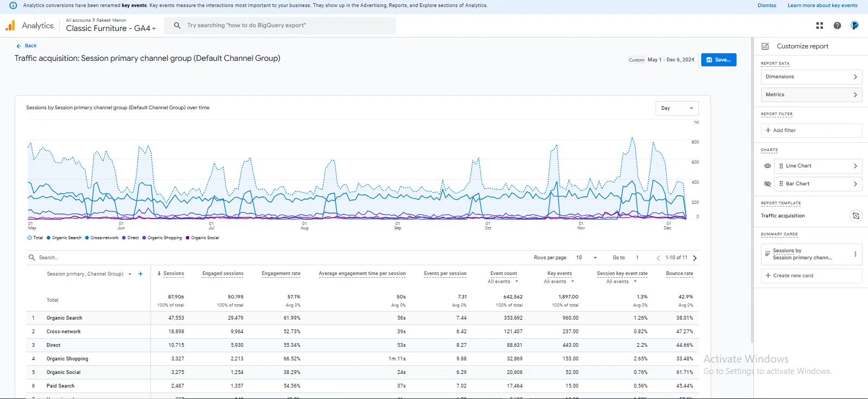Click the Save button
Image resolution: width=868 pixels, height=399 pixels.
(x=718, y=60)
